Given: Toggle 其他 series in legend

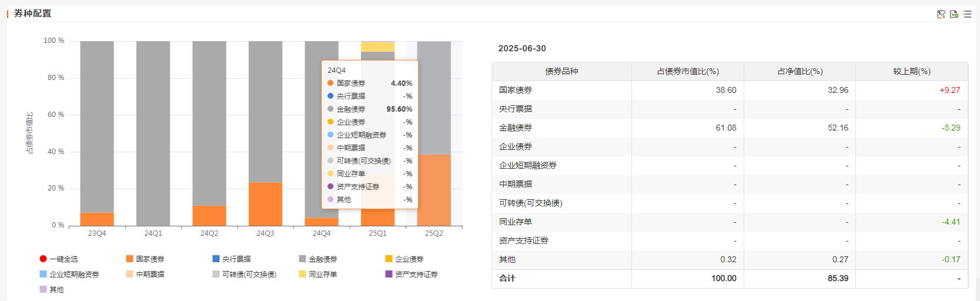Looking at the screenshot, I should tap(52, 289).
